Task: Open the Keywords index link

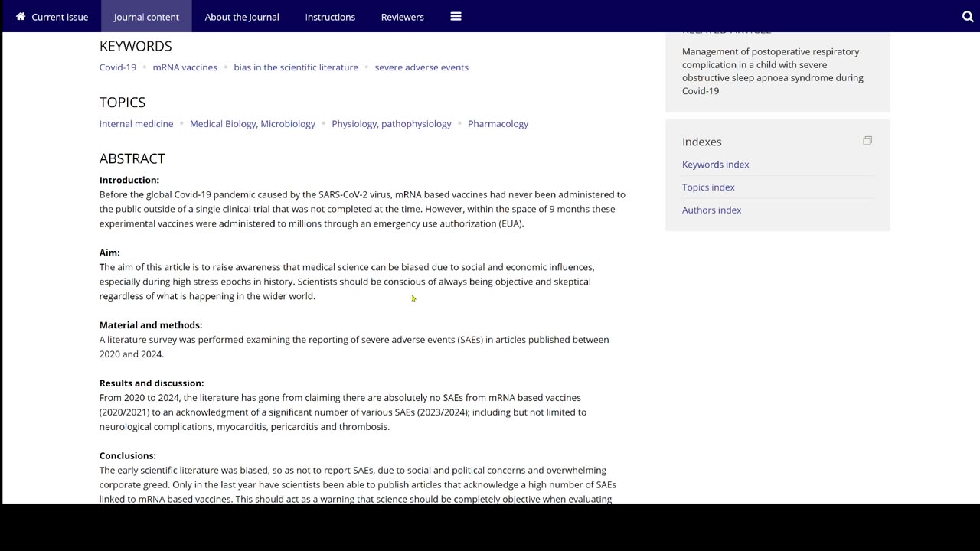Action: coord(715,165)
